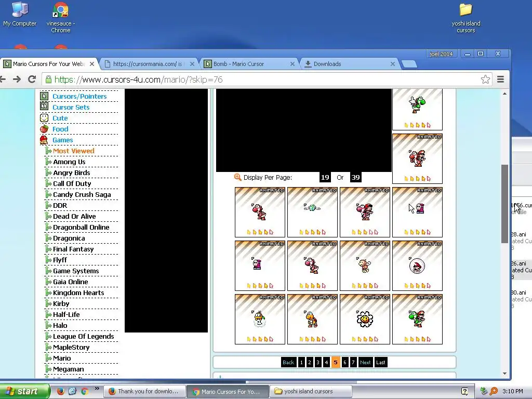Click the Cursors/Pointers category icon

[44, 96]
